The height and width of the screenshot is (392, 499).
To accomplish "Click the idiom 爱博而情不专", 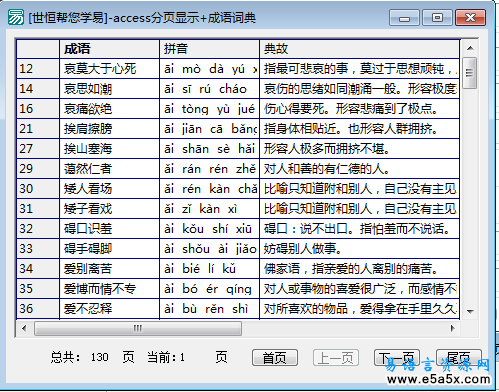I will 109,289.
